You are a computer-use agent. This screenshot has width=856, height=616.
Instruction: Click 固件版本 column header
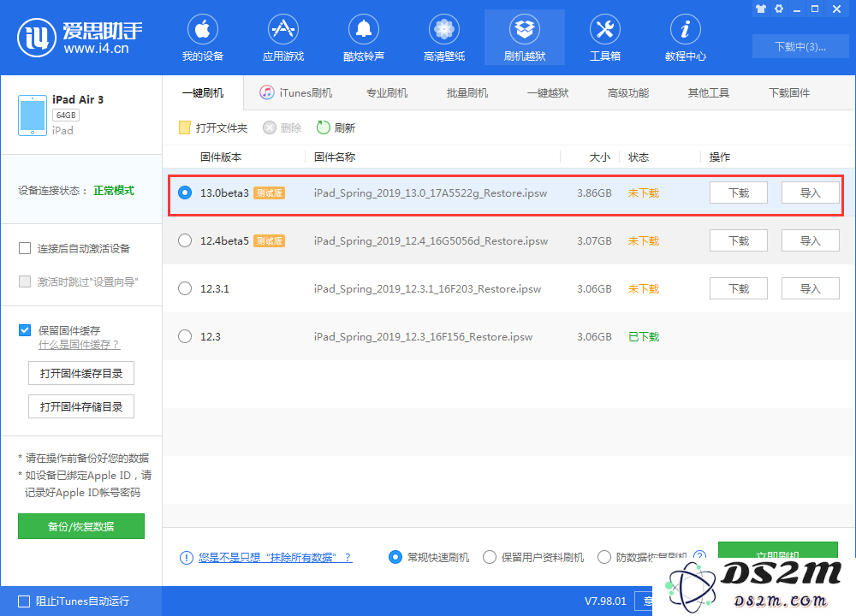(221, 157)
